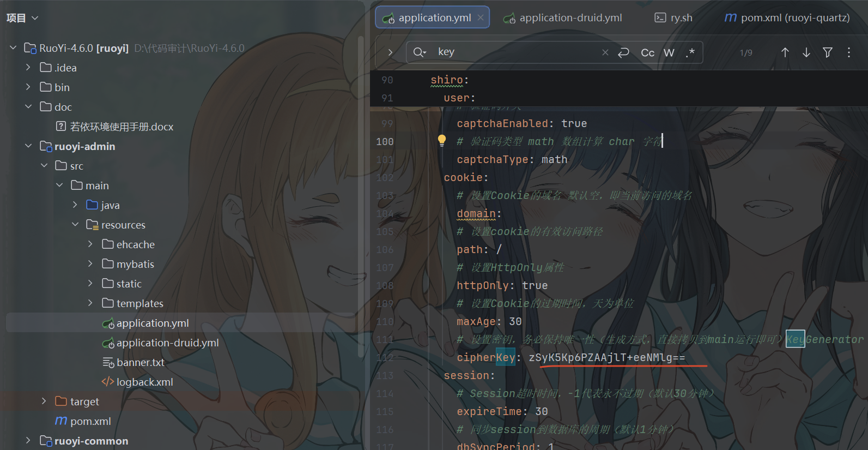Screen dimensions: 868x450
Task: Toggle Match Case (Cc) in search bar
Action: tap(647, 52)
